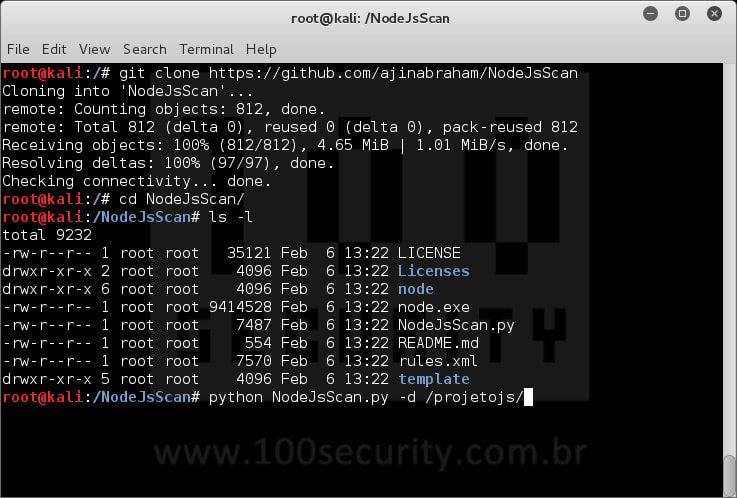Screen dimensions: 737x498
Task: Click the README.md file name
Action: pyautogui.click(x=438, y=343)
